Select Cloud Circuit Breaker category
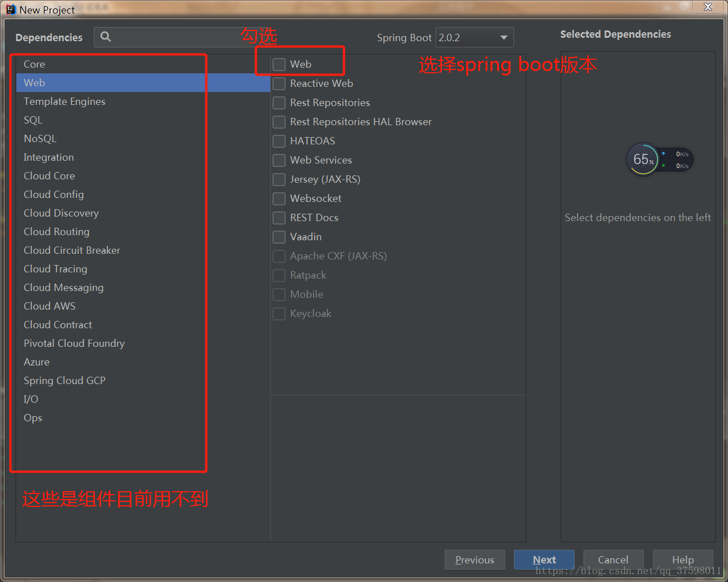 [x=143, y=250]
